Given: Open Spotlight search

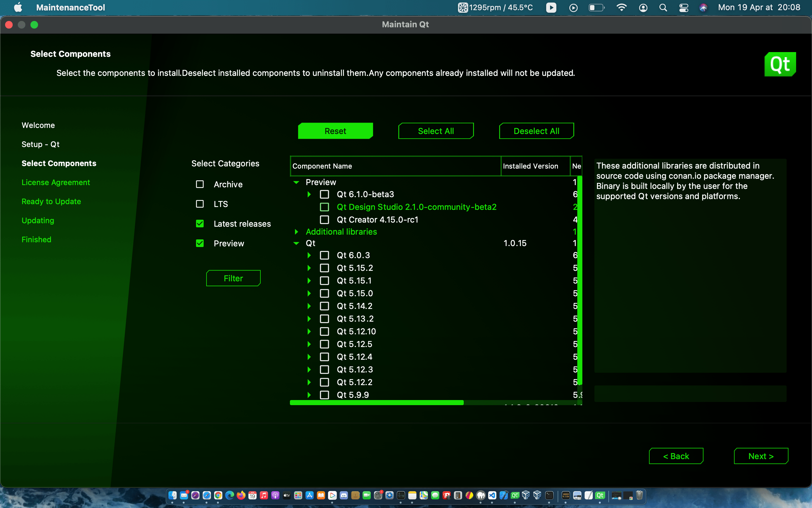Looking at the screenshot, I should click(663, 7).
